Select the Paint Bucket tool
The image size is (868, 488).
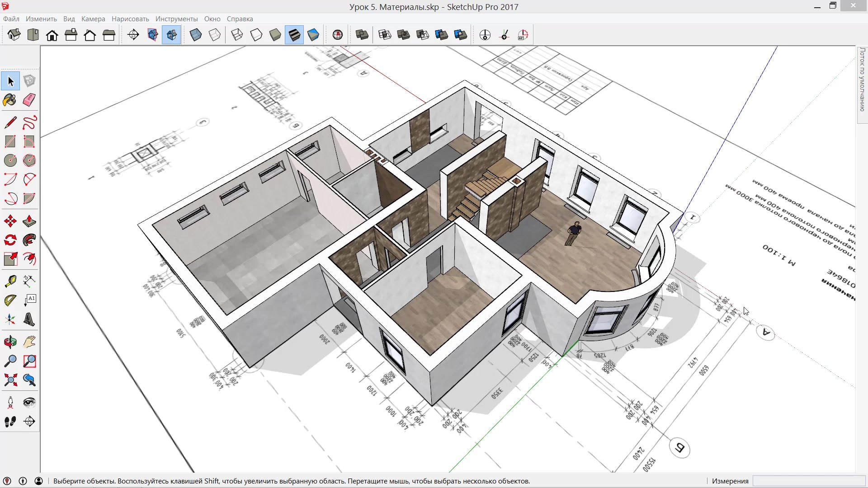(10, 100)
